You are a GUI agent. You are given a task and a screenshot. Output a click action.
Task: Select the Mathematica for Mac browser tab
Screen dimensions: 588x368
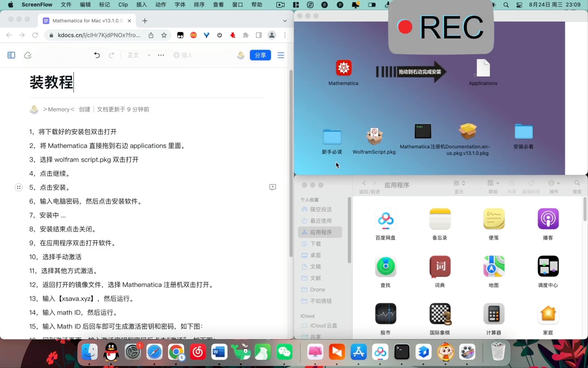tap(87, 21)
